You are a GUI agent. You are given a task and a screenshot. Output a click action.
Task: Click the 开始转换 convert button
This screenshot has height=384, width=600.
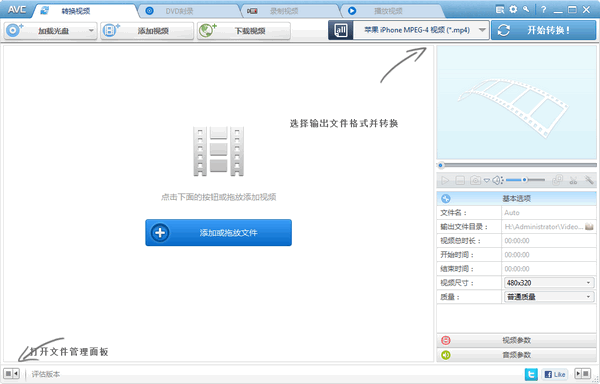pos(544,30)
